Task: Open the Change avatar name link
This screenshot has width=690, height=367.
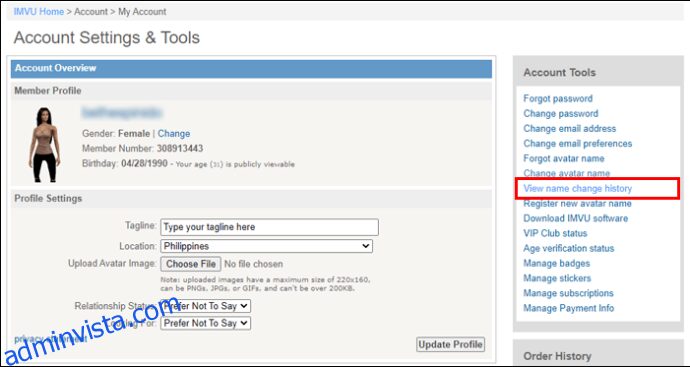Action: tap(566, 173)
